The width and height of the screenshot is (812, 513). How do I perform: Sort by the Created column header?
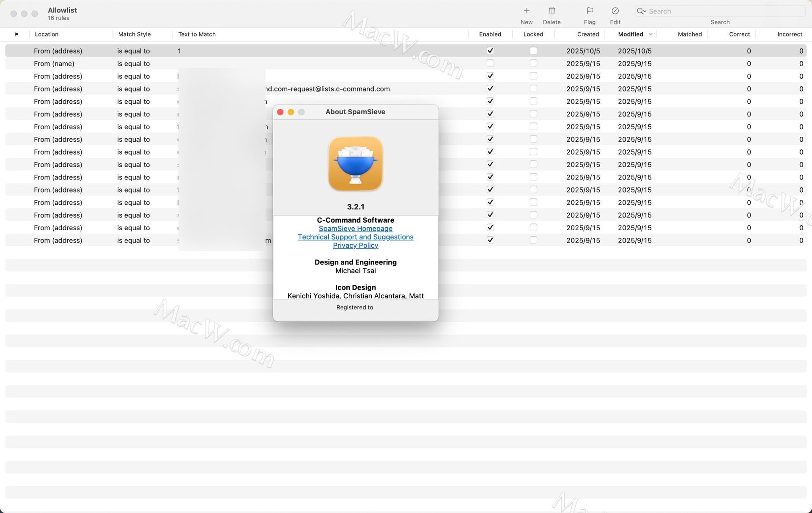(x=587, y=34)
